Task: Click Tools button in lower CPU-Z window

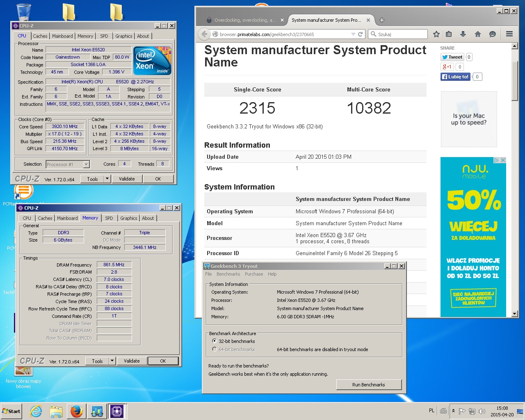Action: (x=97, y=361)
